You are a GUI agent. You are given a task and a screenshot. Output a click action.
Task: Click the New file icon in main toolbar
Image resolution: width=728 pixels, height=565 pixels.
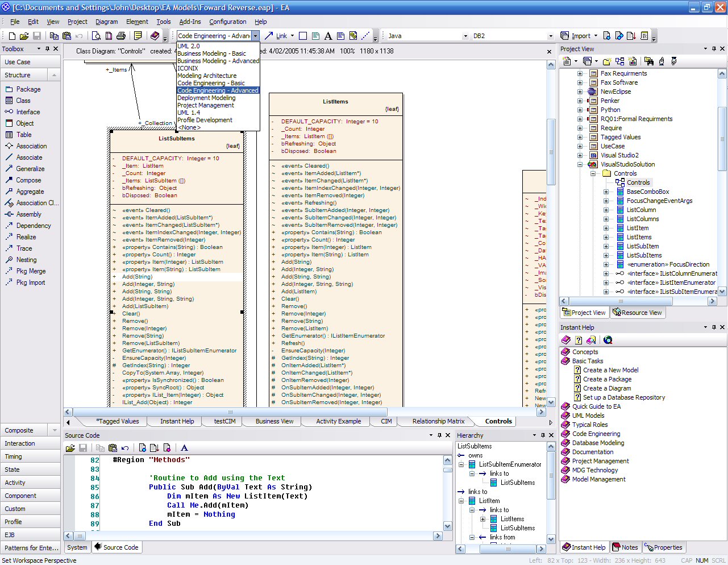pos(12,36)
